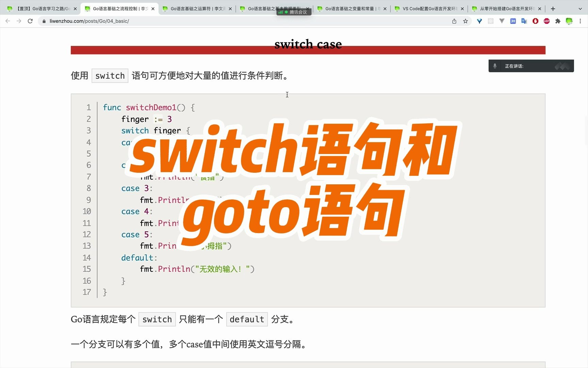588x368 pixels.
Task: Click the browser back arrow
Action: pos(7,21)
